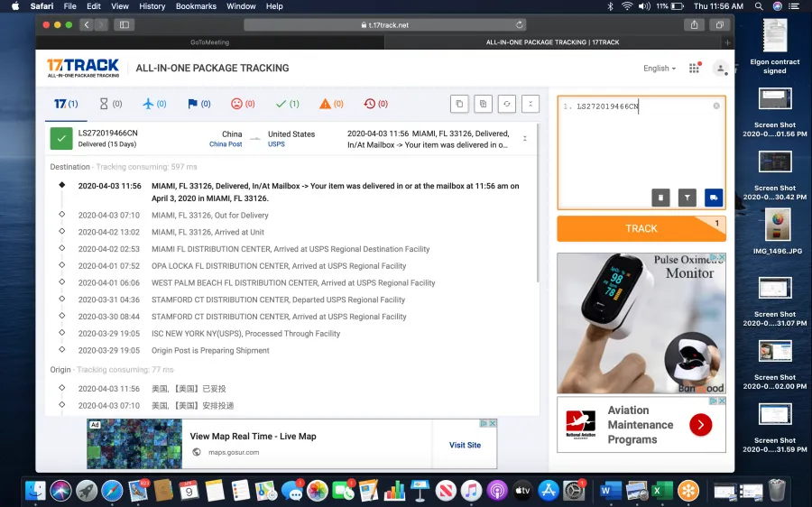
Task: Click the filter numbers icon
Action: [x=687, y=198]
